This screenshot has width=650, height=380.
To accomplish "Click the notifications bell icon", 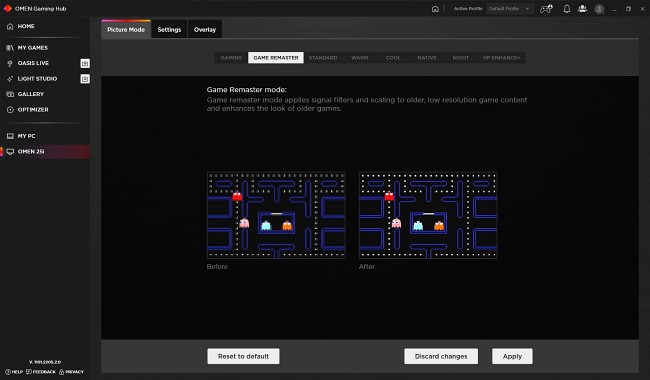I will (x=567, y=9).
